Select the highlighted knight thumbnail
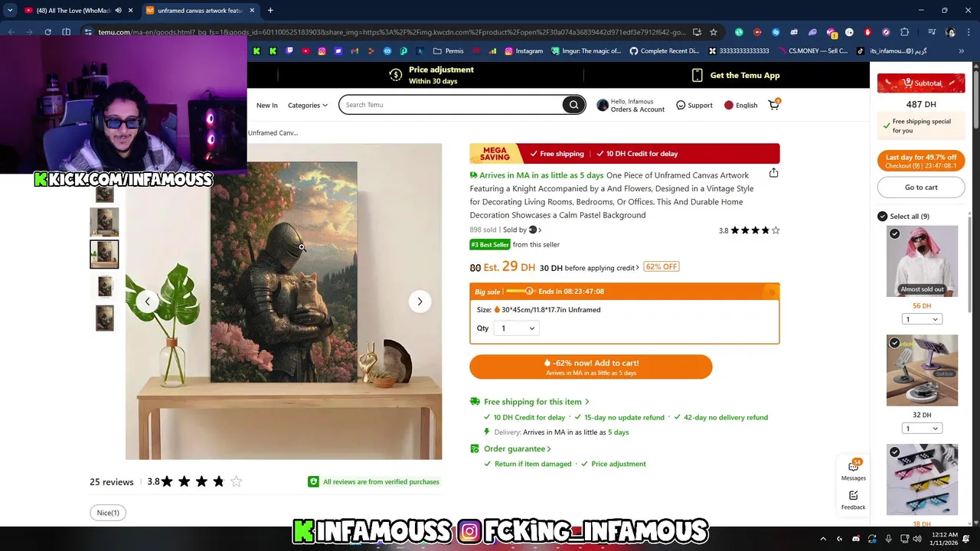This screenshot has width=980, height=551. 104,254
